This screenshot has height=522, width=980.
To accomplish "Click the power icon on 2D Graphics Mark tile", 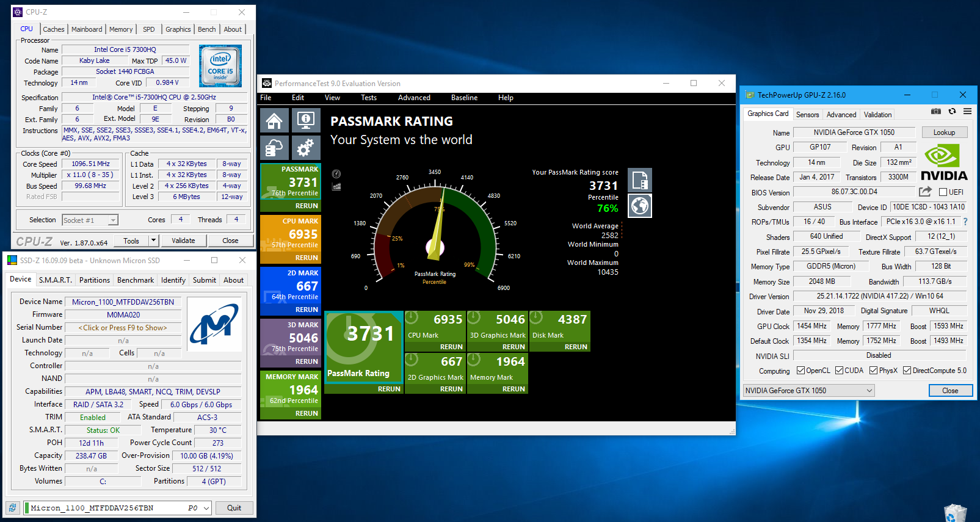I will (412, 360).
